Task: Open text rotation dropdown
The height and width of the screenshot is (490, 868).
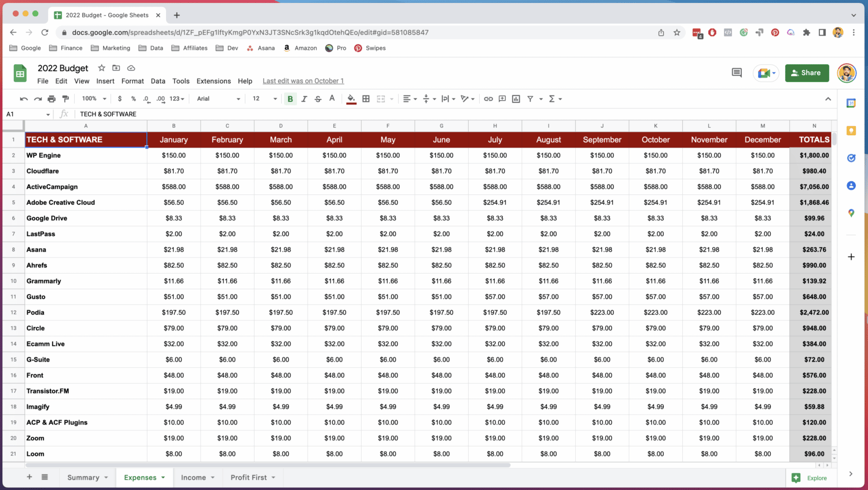Action: (468, 99)
